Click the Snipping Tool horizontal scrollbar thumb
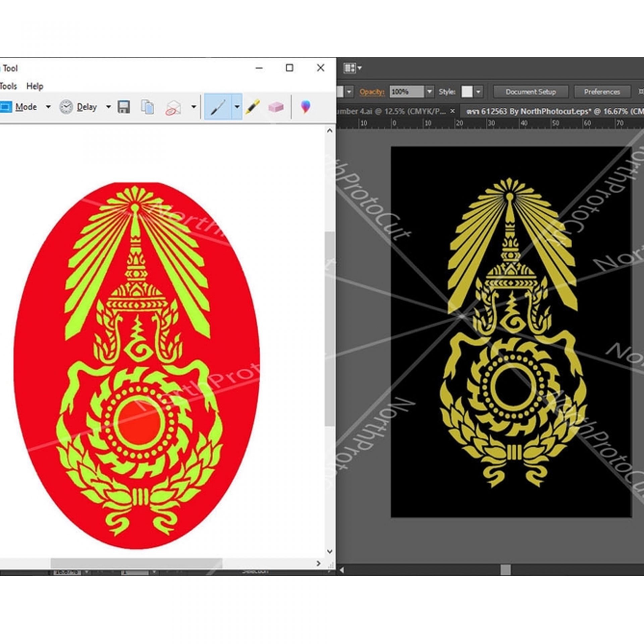This screenshot has width=644, height=644. click(136, 563)
